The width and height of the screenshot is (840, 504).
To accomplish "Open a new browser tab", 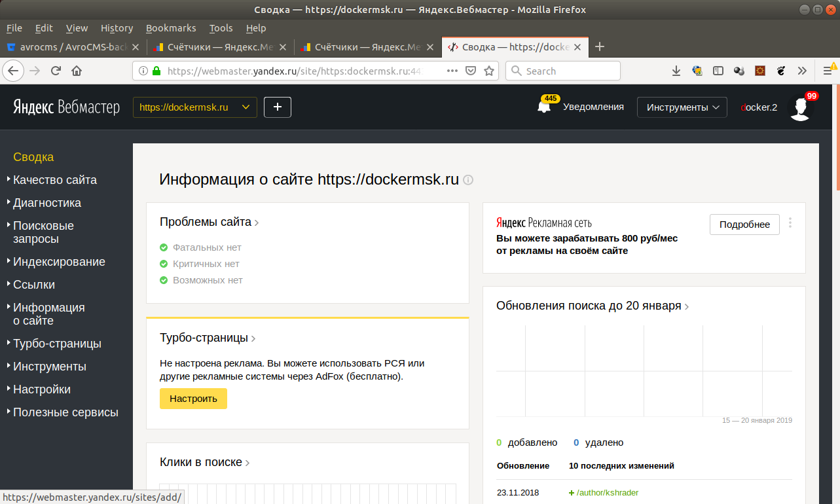I will pos(599,46).
